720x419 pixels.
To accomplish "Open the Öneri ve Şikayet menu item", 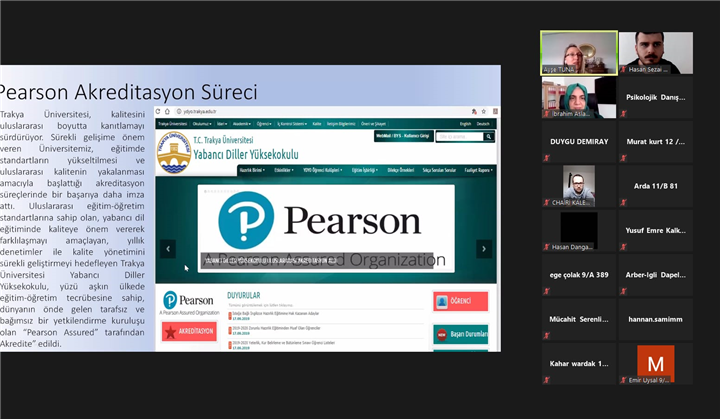I will (x=373, y=124).
